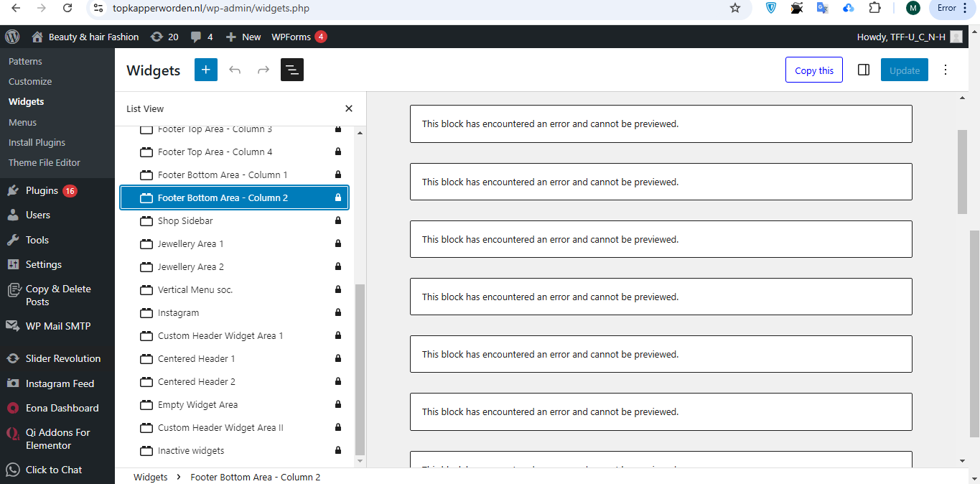The image size is (980, 484).
Task: Select Vertical Menu soc. widget area
Action: tap(235, 289)
